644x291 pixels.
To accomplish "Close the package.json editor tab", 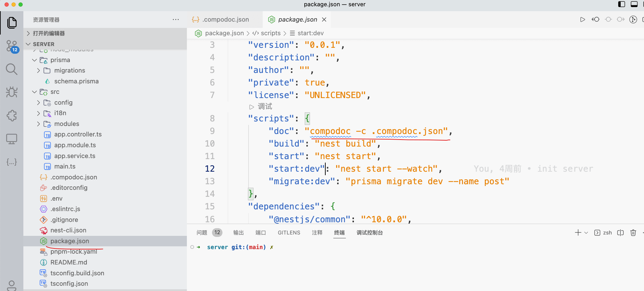I will pyautogui.click(x=324, y=20).
